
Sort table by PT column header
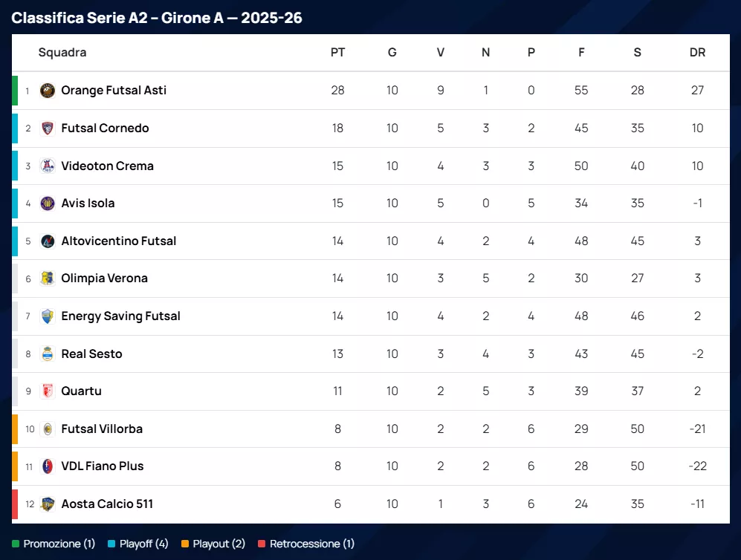(337, 53)
